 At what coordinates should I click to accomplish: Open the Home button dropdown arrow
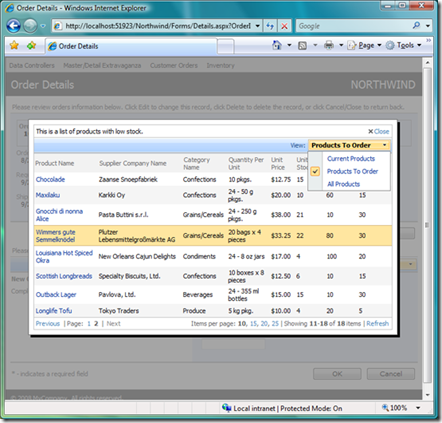point(289,45)
